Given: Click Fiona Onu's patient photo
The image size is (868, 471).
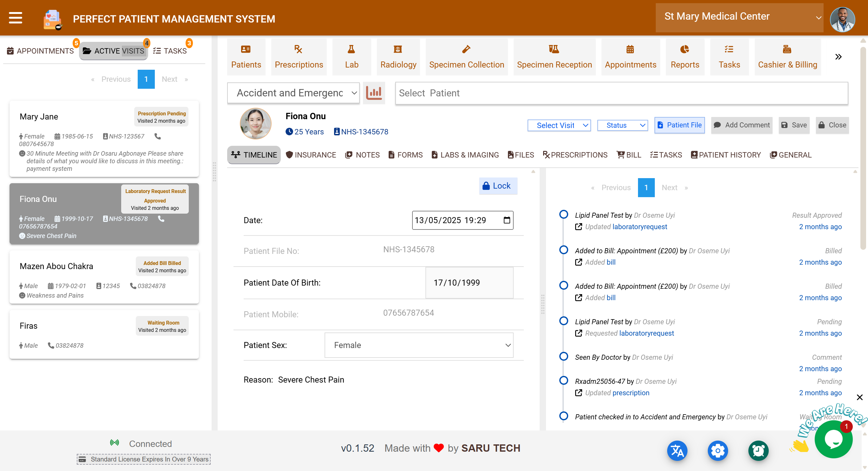Looking at the screenshot, I should tap(255, 124).
